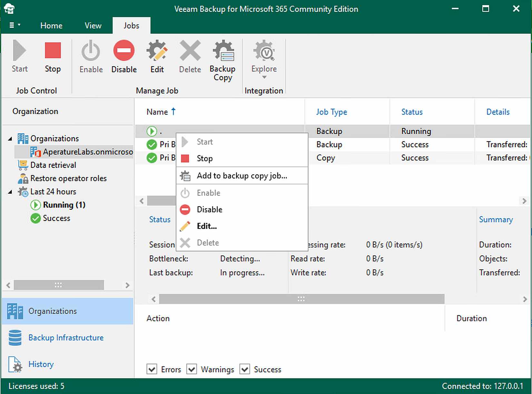This screenshot has width=532, height=394.
Task: Click the History view icon
Action: tap(15, 364)
